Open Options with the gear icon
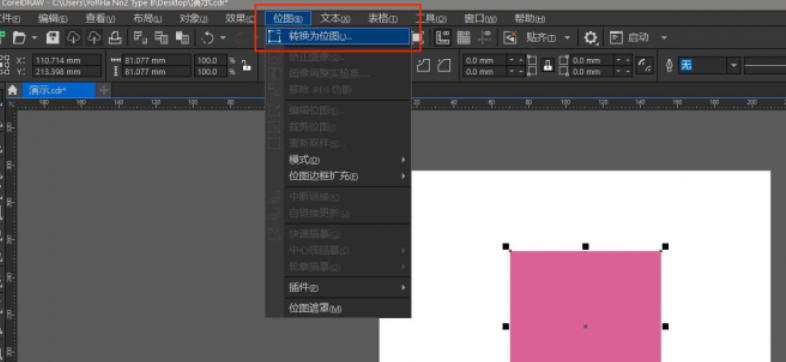 pos(591,38)
